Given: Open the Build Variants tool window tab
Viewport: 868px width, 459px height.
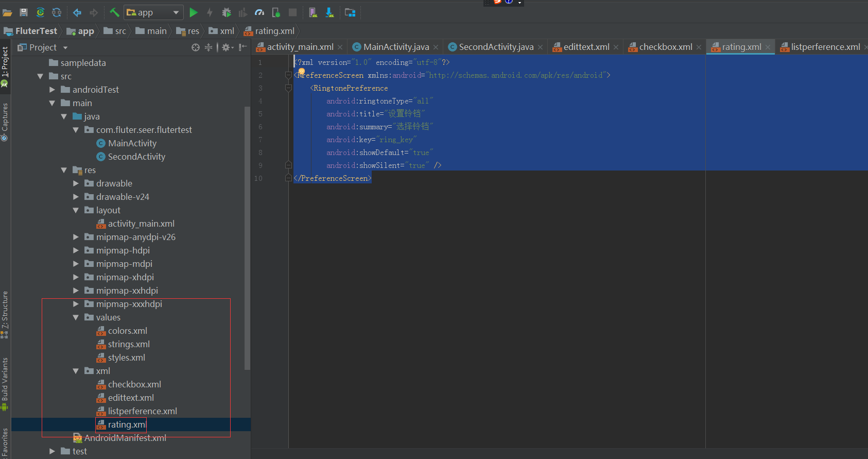Looking at the screenshot, I should 5,384.
